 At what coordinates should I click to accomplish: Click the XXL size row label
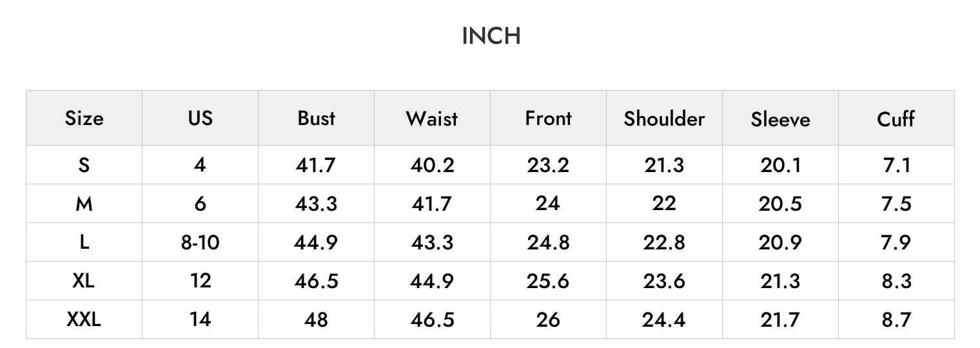(84, 319)
